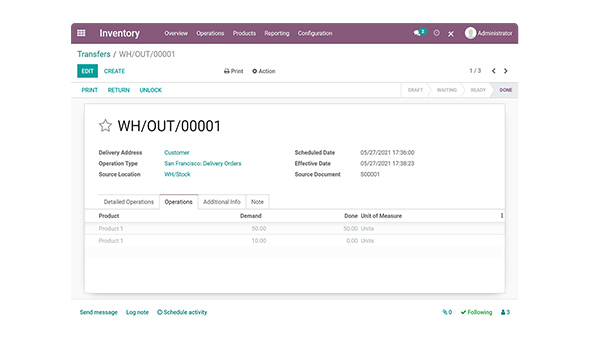Open the Action dropdown
Image resolution: width=590 pixels, height=360 pixels.
(264, 71)
